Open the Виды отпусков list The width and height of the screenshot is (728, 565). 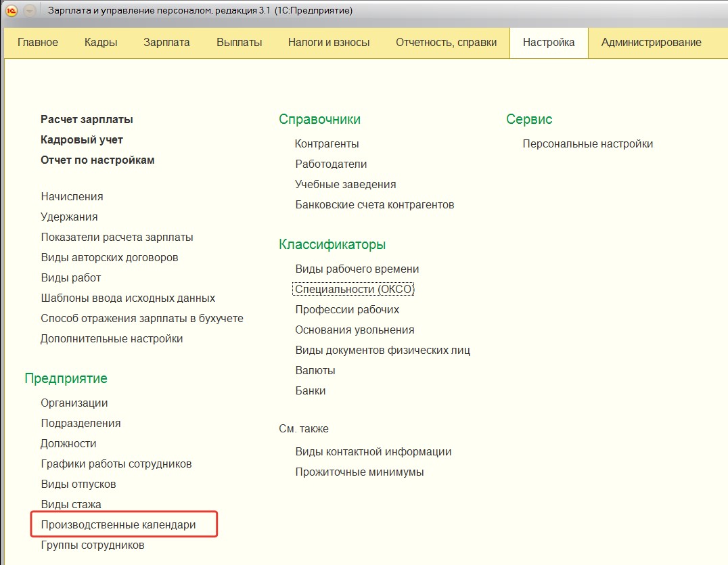[x=78, y=484]
